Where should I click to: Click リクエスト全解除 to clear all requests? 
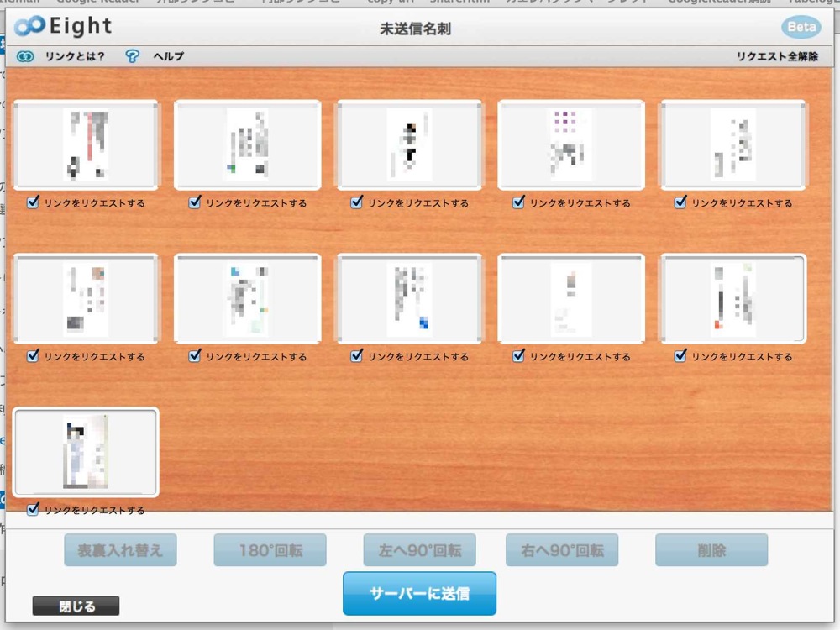[x=777, y=57]
